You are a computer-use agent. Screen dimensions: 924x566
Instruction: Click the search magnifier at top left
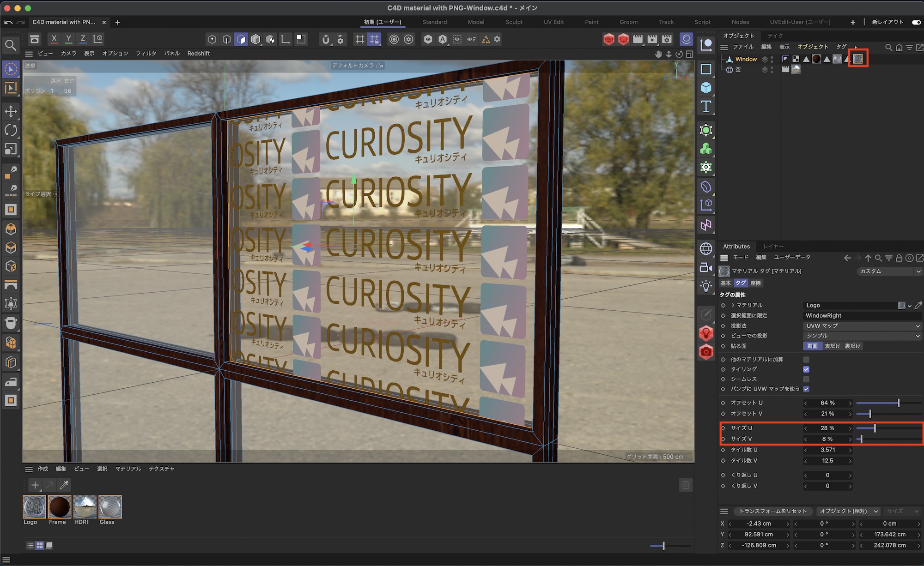coord(11,45)
